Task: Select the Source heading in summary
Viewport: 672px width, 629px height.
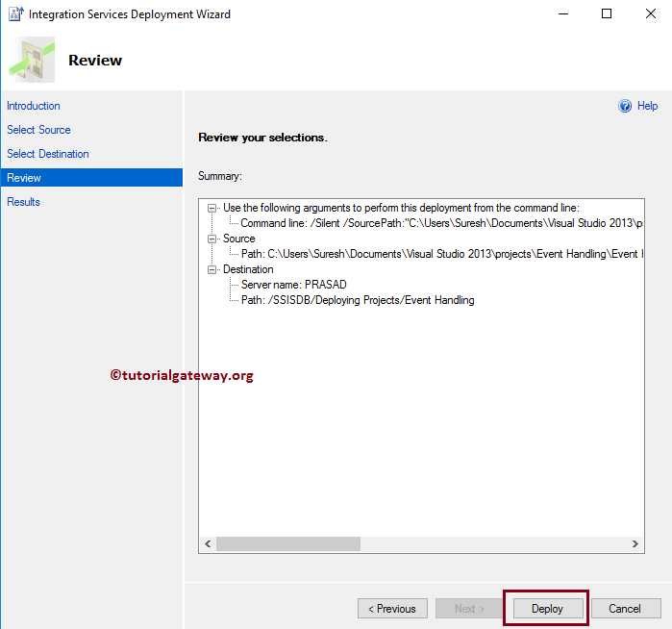Action: click(x=239, y=239)
